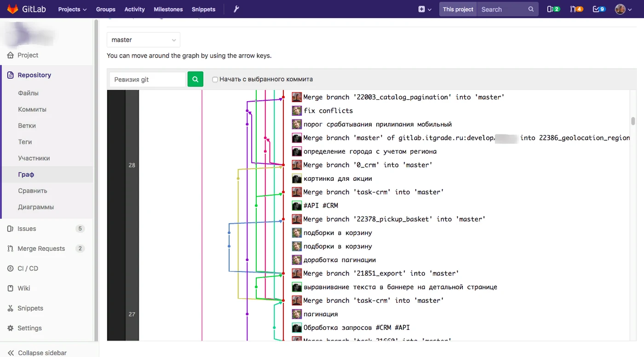Open the Файлы repository link
Image resolution: width=644 pixels, height=357 pixels.
tap(28, 93)
